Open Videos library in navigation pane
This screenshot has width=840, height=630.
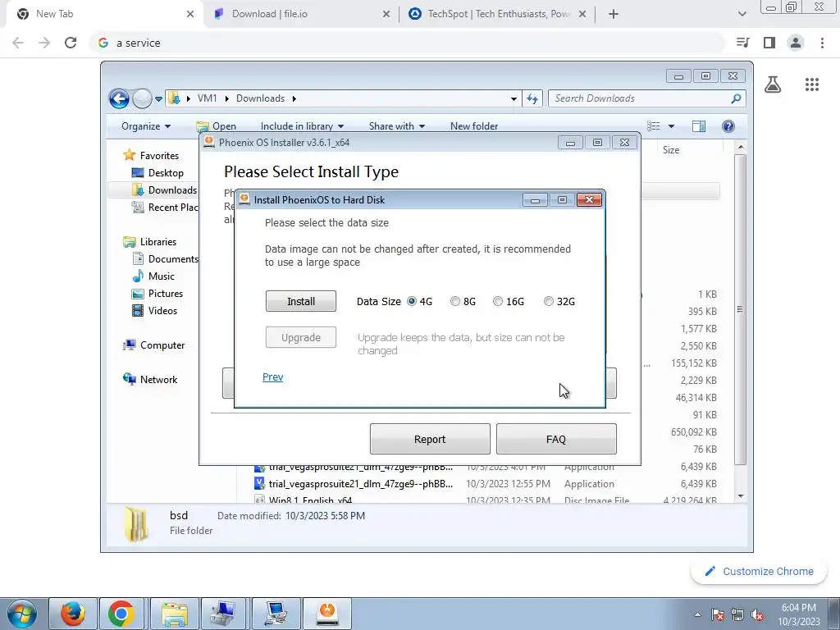154,311
